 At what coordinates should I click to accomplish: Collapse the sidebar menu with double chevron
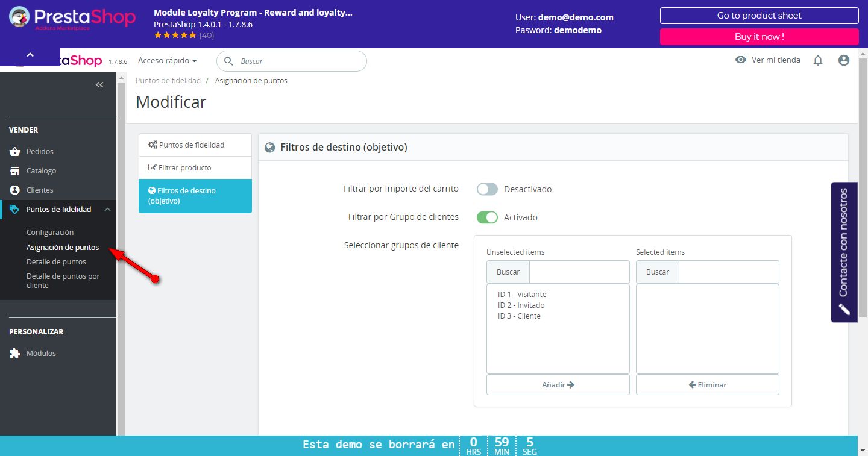point(100,85)
